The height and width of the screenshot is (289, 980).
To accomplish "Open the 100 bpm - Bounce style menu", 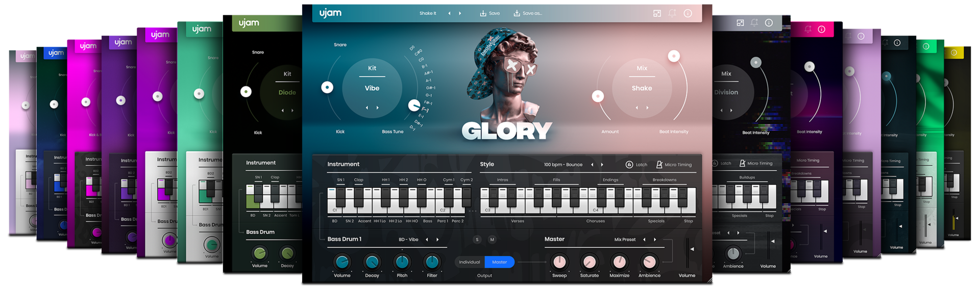I will coord(563,165).
